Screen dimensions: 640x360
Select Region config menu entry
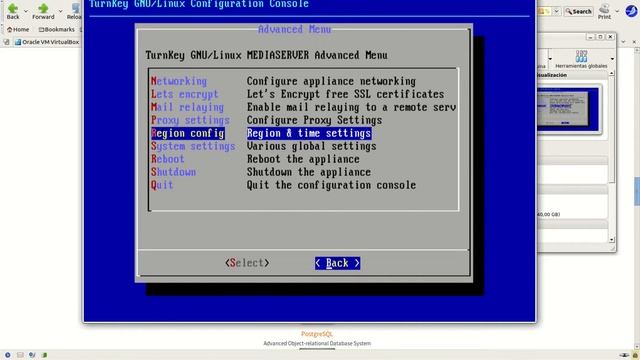(187, 133)
